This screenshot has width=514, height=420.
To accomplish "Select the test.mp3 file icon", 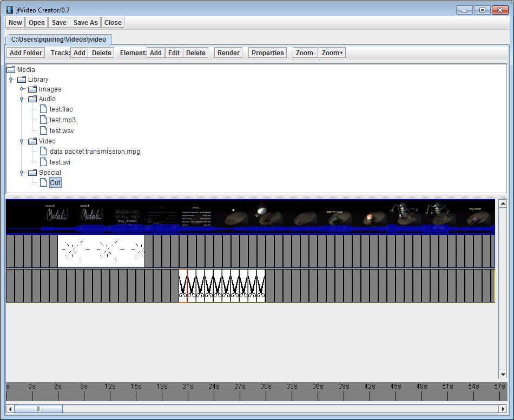I will 43,120.
